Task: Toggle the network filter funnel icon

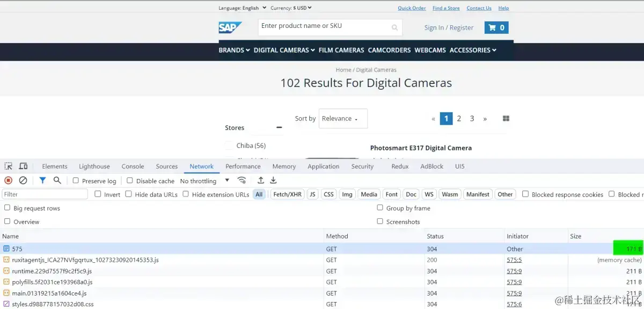Action: (42, 181)
